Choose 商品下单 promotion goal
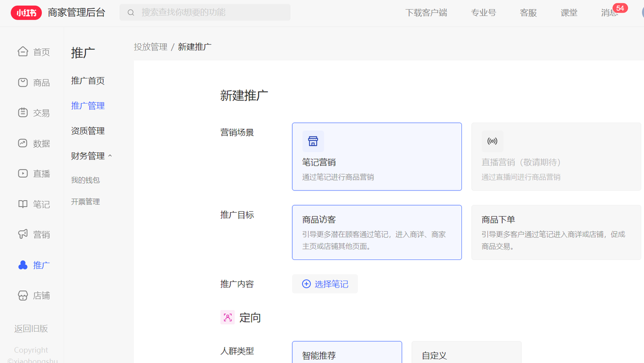 pyautogui.click(x=556, y=232)
